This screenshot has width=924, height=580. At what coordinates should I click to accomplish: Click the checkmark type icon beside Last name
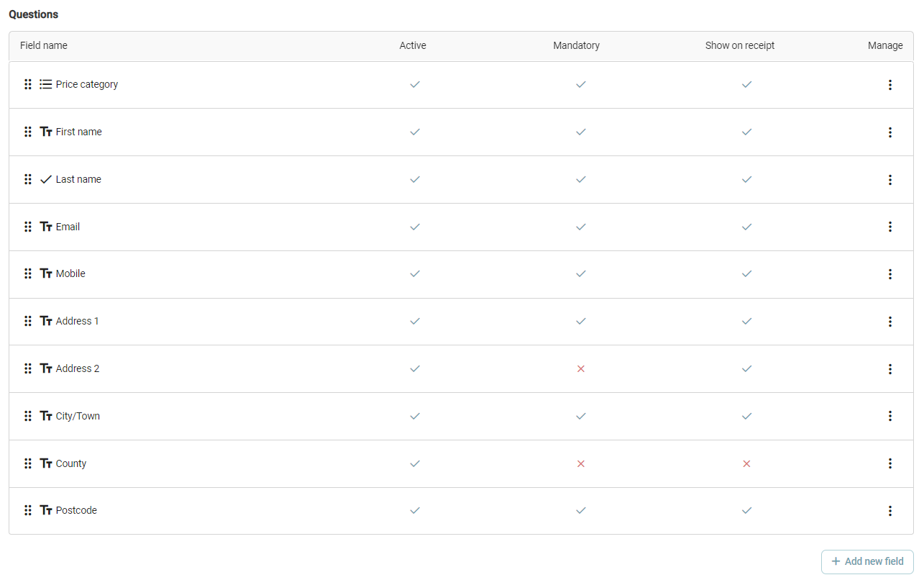(46, 179)
